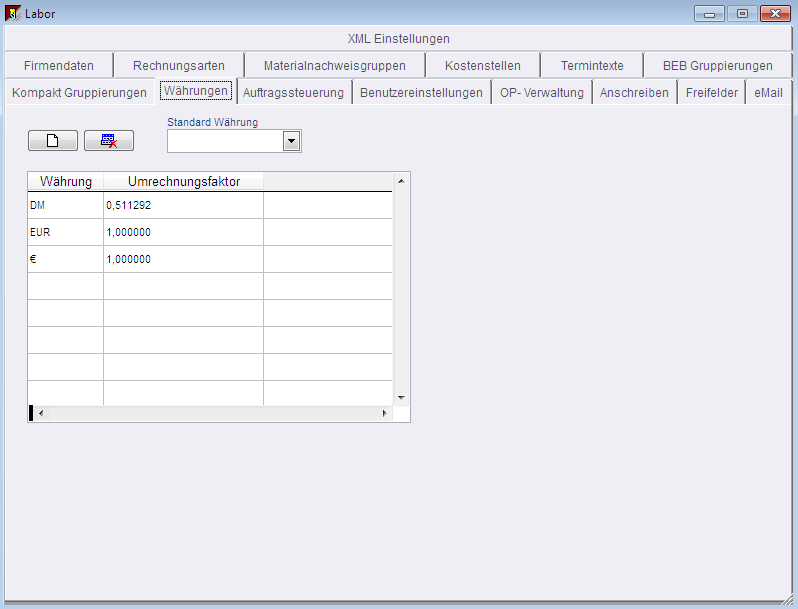Viewport: 798px width, 609px height.
Task: Switch to the XML Einstellungen tab
Action: point(398,39)
